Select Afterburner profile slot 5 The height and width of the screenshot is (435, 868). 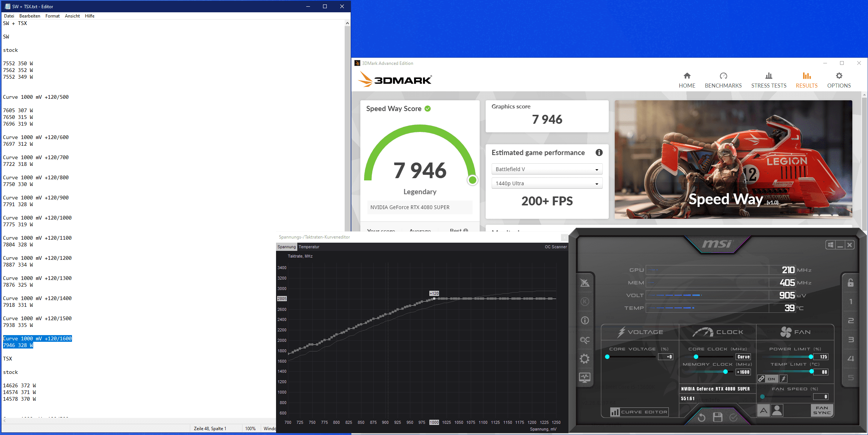tap(851, 378)
